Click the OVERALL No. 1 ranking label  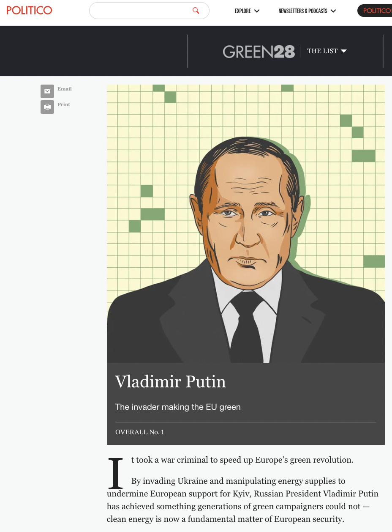(x=139, y=432)
